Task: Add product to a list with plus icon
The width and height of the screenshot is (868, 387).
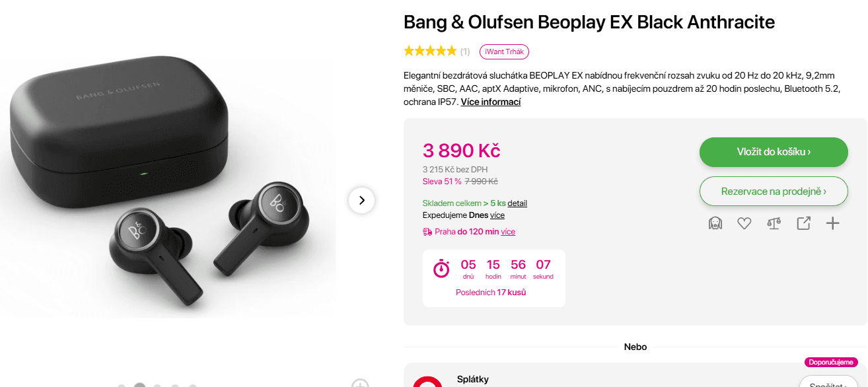Action: point(833,223)
